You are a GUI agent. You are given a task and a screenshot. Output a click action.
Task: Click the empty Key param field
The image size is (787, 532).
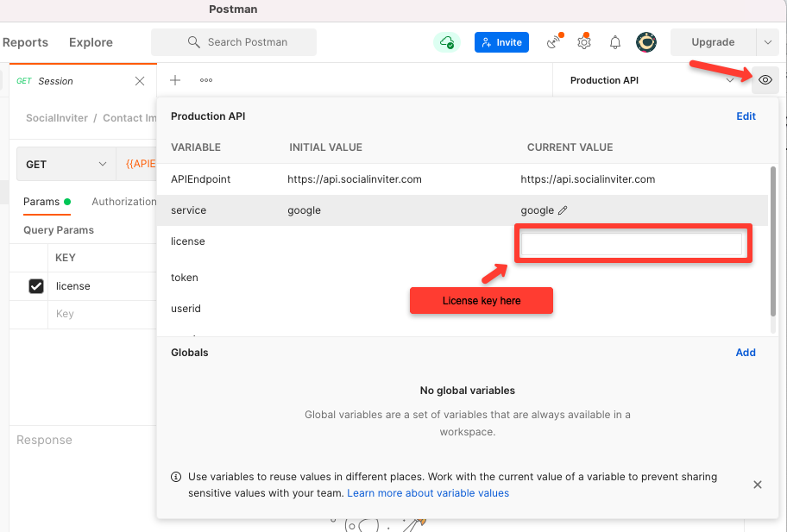click(x=103, y=315)
